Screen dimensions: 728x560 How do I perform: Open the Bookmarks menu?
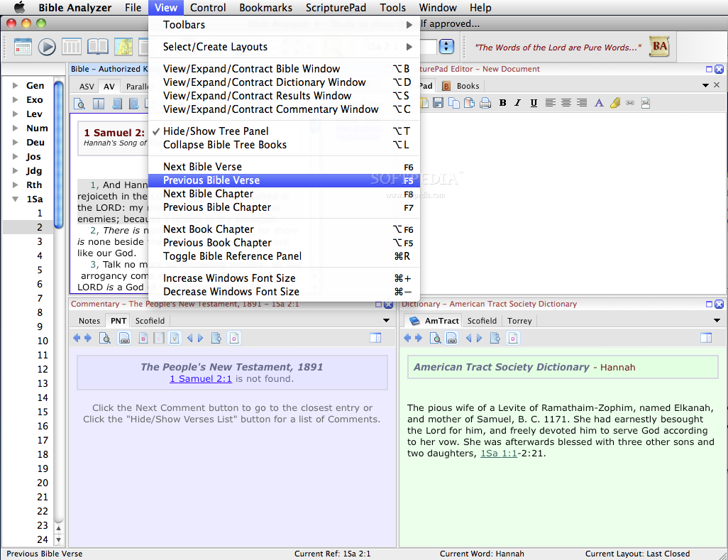265,7
